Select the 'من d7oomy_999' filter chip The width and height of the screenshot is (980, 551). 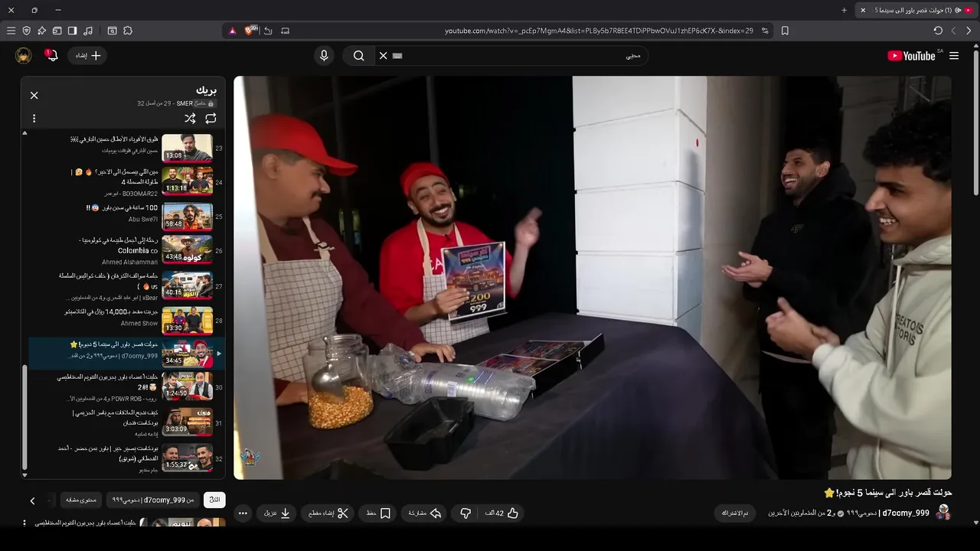click(153, 500)
